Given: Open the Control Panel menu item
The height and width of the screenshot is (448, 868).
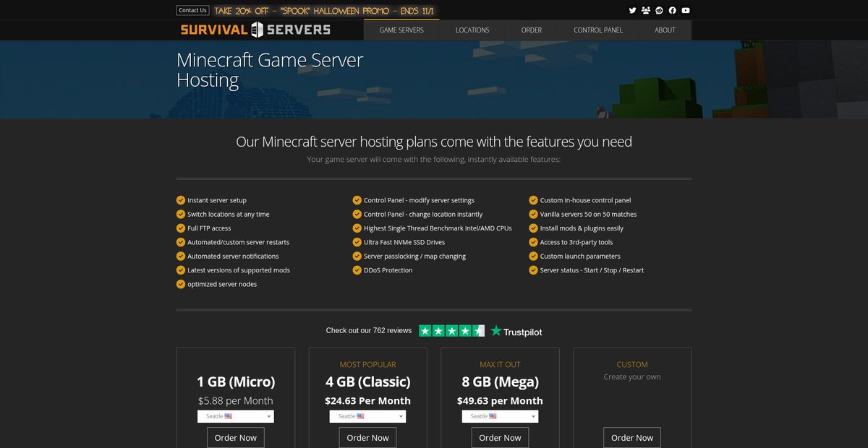Looking at the screenshot, I should click(598, 30).
